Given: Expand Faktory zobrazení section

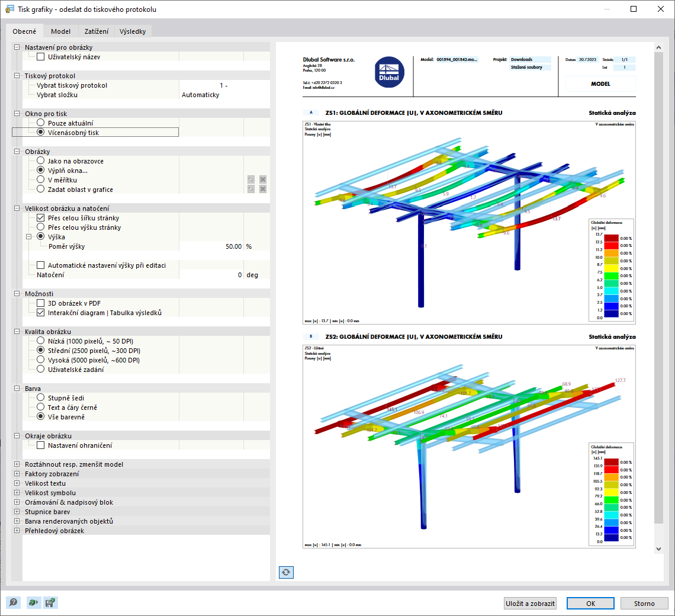Looking at the screenshot, I should click(x=17, y=473).
